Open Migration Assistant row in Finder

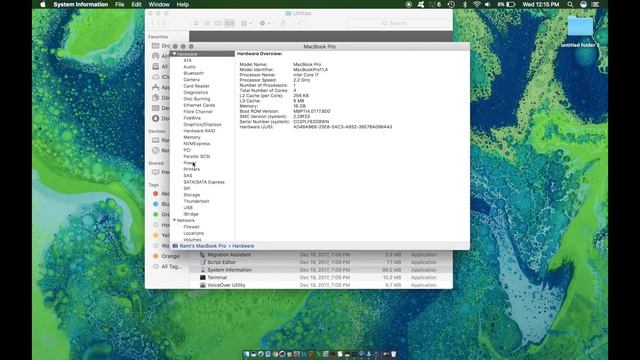[321, 255]
